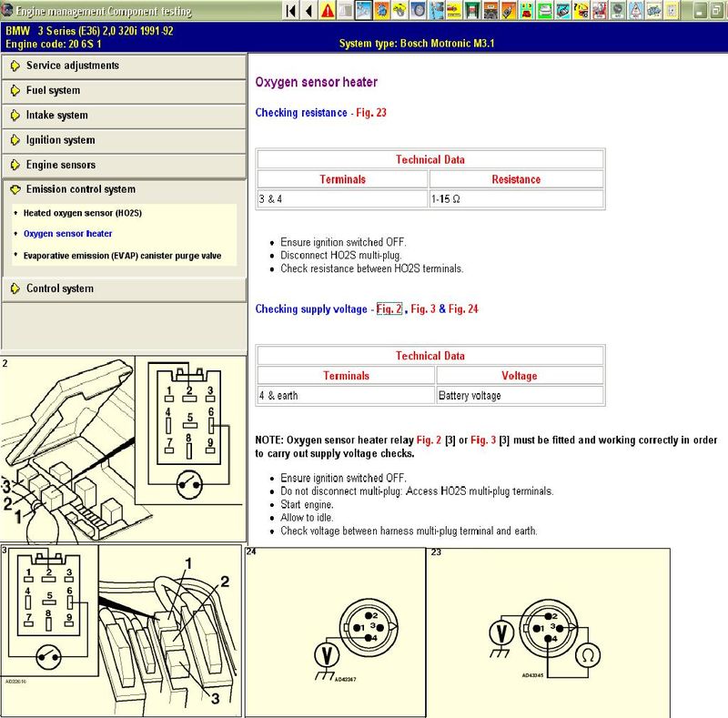This screenshot has width=728, height=718.
Task: Expand the Service adjustments section
Action: click(72, 66)
